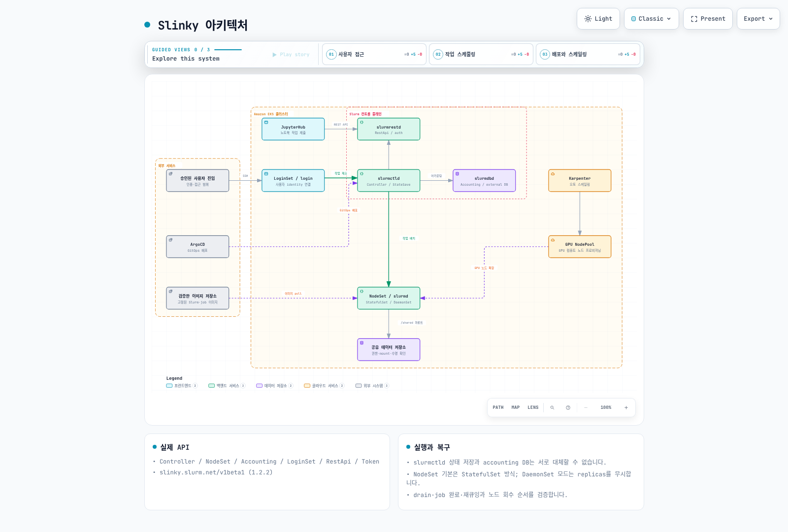
Task: Click the slurmctld code brackets icon
Action: (361, 173)
